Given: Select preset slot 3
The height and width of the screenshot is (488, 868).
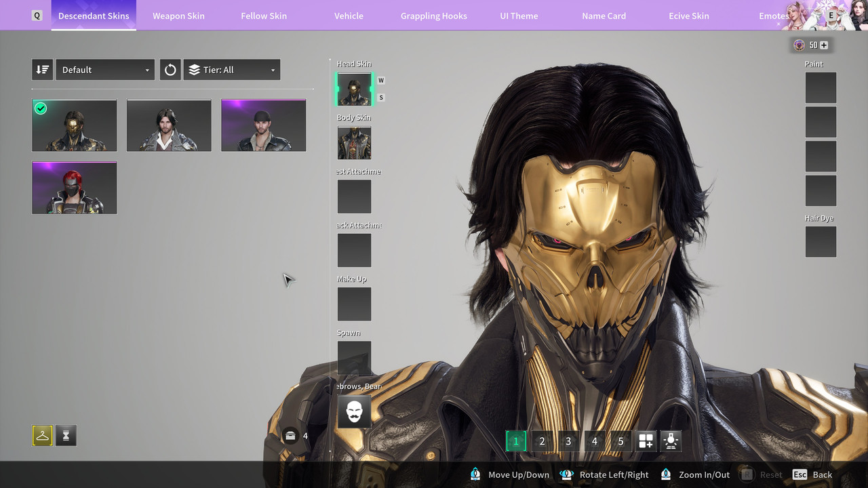Looking at the screenshot, I should [568, 441].
